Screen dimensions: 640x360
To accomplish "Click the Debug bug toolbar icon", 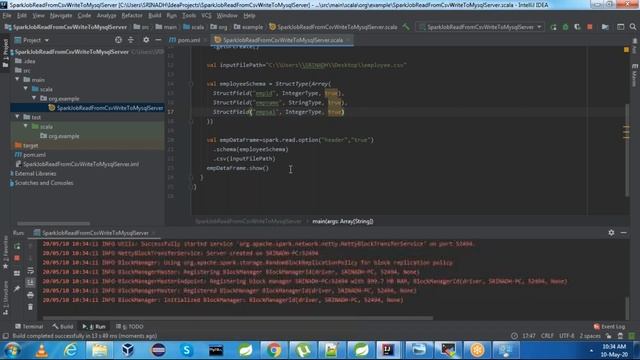I will (x=565, y=27).
